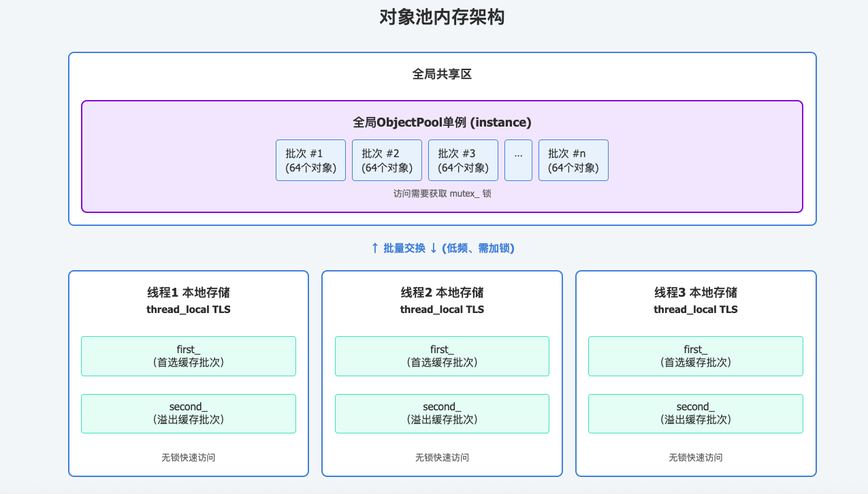Click the 全局共享区 heading
The image size is (868, 494).
442,74
